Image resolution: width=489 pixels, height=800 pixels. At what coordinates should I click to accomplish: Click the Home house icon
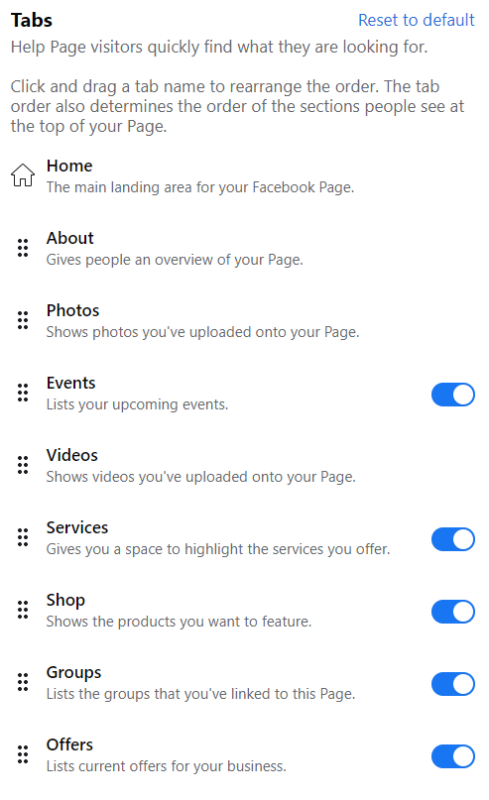click(x=23, y=175)
